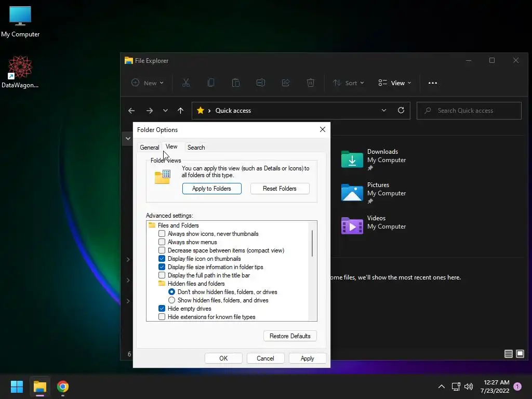Switch to the Search tab
Image resolution: width=532 pixels, height=399 pixels.
196,148
